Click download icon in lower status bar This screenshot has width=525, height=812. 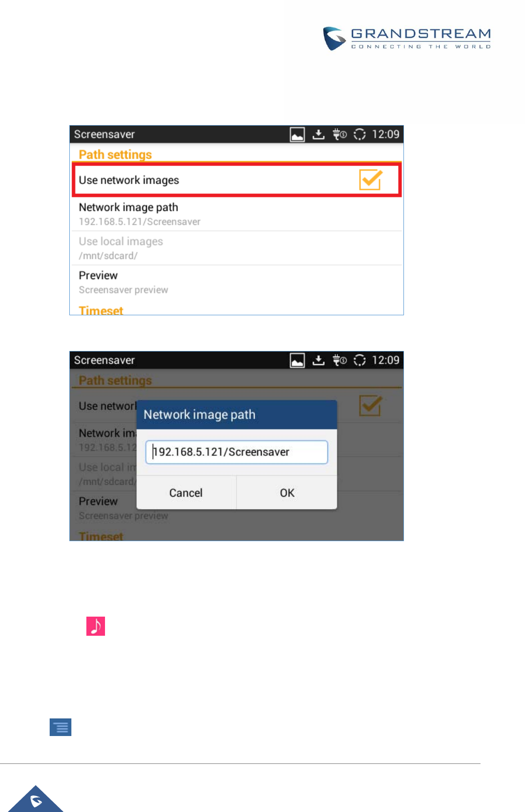[x=319, y=361]
